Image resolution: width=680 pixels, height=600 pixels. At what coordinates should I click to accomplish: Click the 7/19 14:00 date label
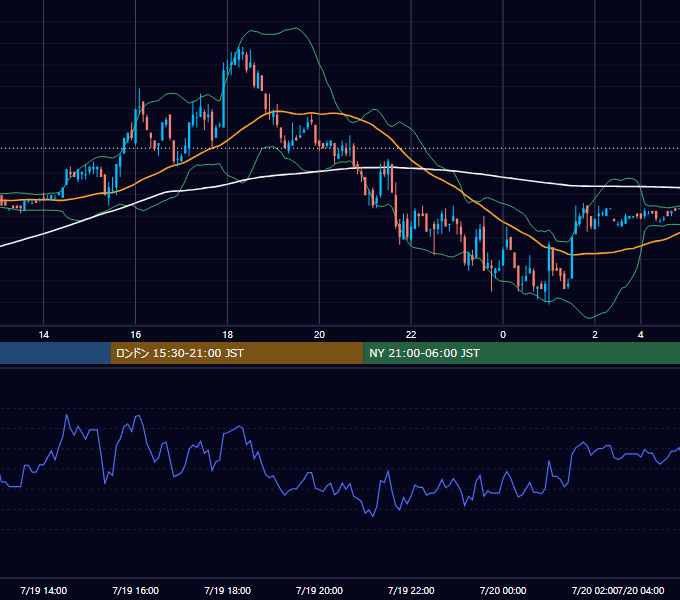click(x=44, y=590)
